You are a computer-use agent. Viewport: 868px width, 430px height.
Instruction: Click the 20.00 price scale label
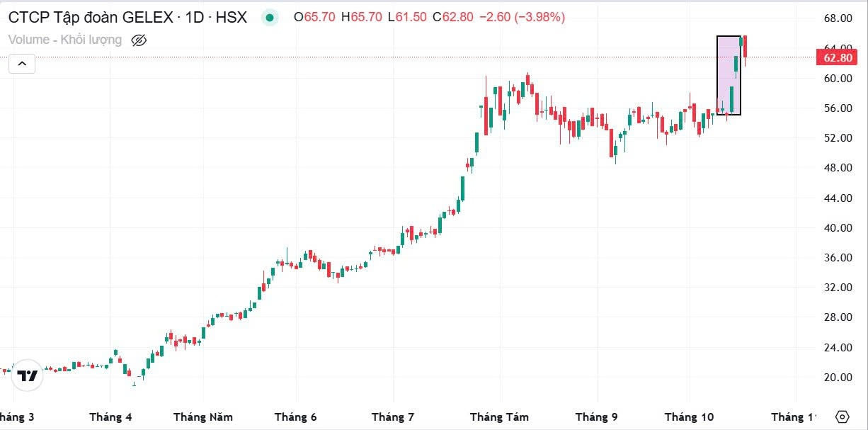[836, 378]
